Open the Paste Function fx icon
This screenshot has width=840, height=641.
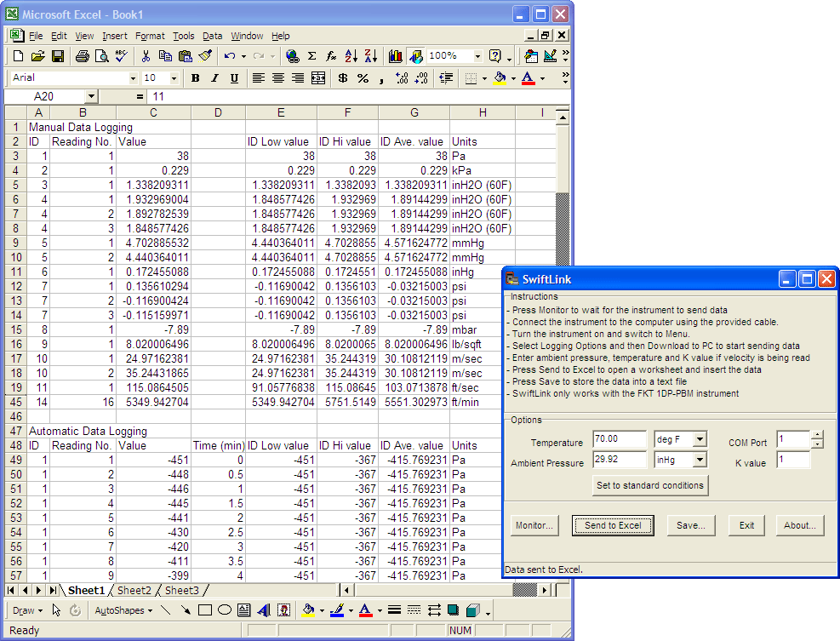(332, 55)
